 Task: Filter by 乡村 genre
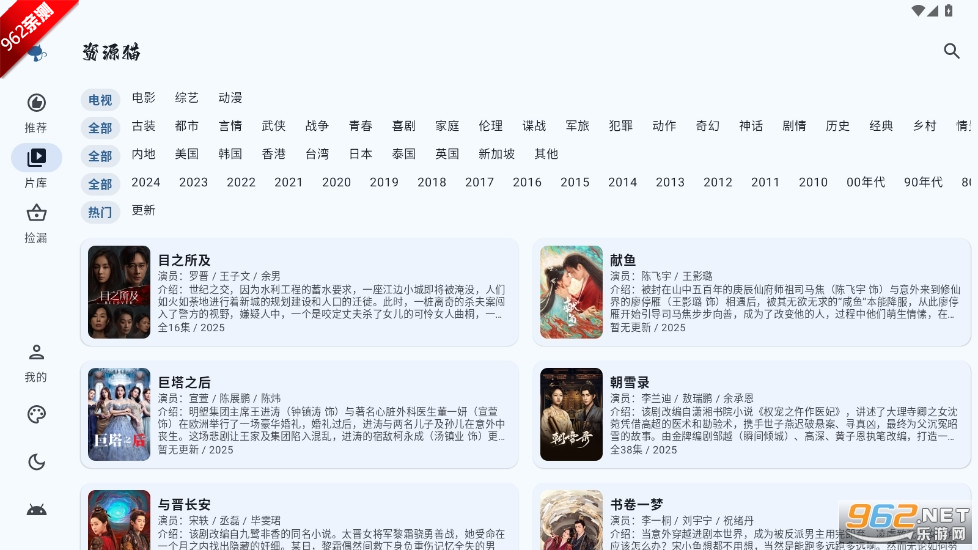click(924, 126)
